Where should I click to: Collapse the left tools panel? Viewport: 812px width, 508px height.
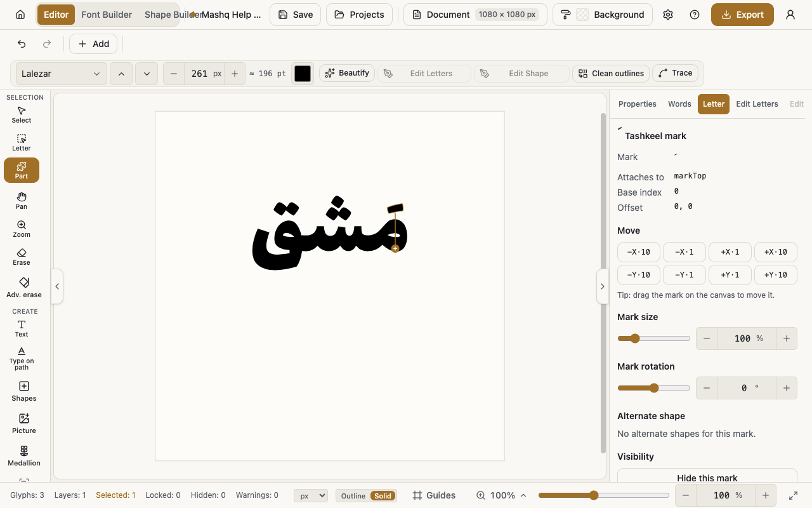coord(57,286)
